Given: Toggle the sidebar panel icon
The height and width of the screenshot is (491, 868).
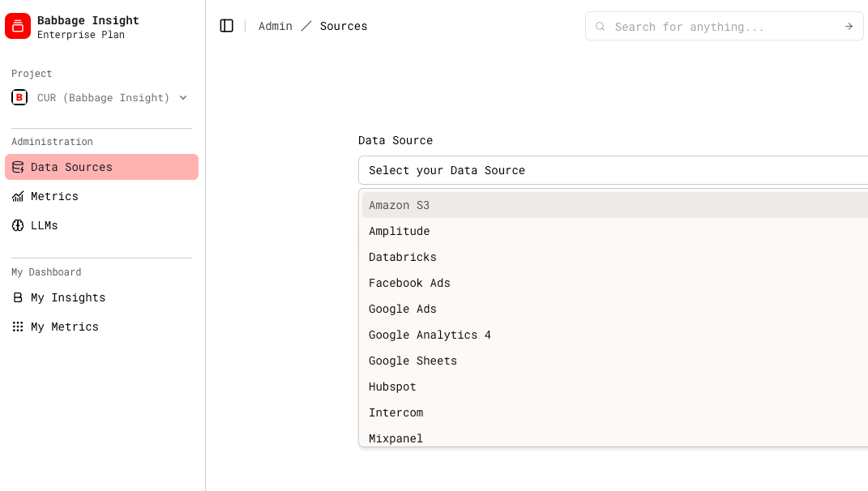Looking at the screenshot, I should point(226,26).
